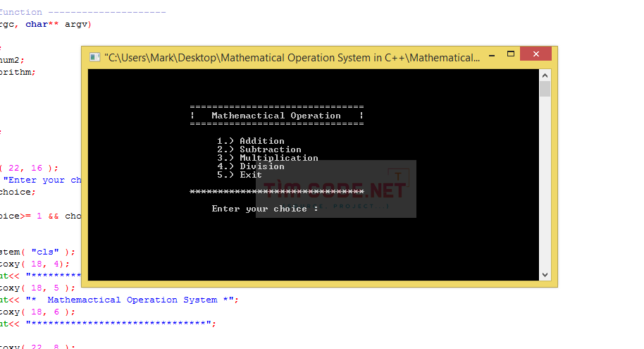The height and width of the screenshot is (349, 644).
Task: Click the "cls" string in code editor
Action: (45, 252)
